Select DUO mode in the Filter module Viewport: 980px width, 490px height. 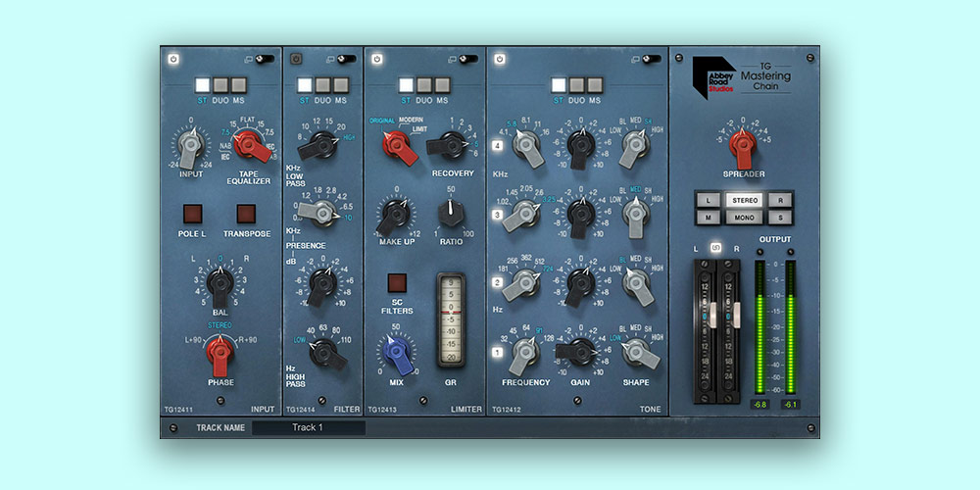323,85
